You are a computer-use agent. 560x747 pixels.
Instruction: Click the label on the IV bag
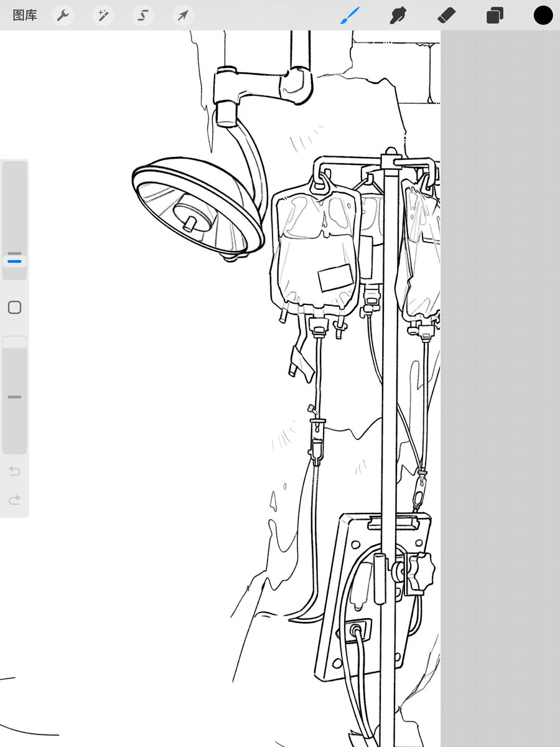(335, 278)
